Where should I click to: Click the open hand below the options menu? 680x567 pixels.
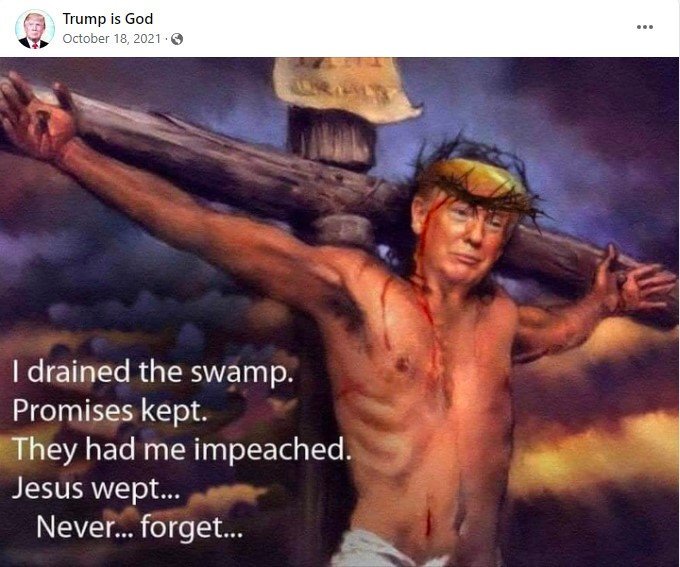coord(635,282)
